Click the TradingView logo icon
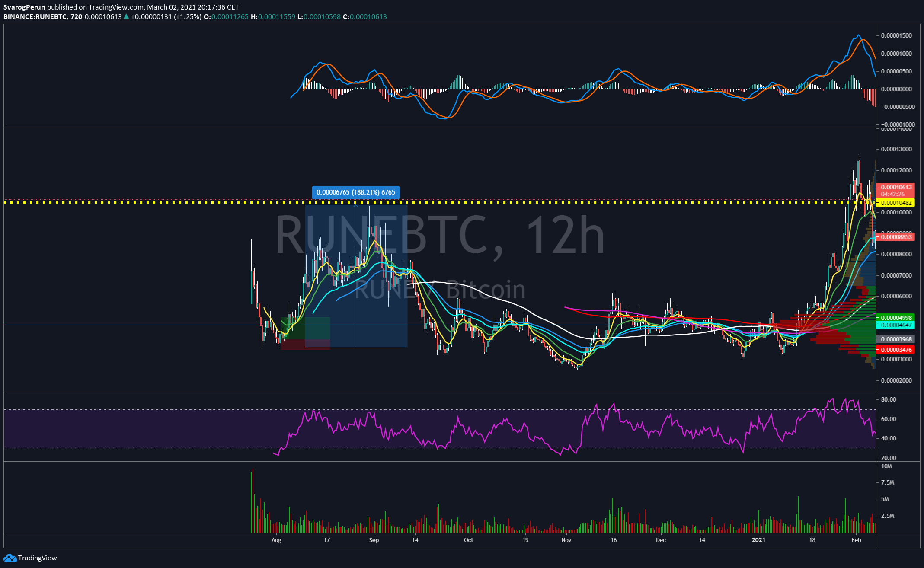Viewport: 924px width, 568px height. pyautogui.click(x=10, y=558)
